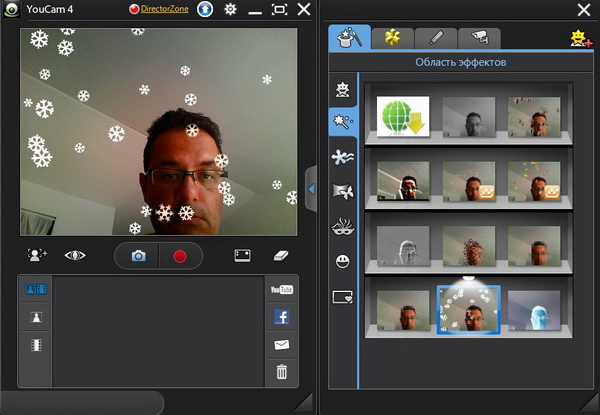Open the settings gear in title bar
The image size is (600, 415).
click(230, 10)
